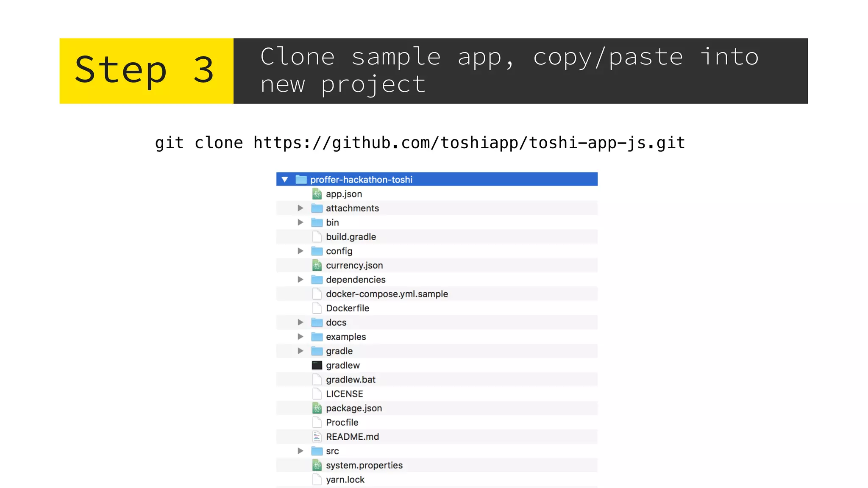Select the gradlew.bat file name
The height and width of the screenshot is (488, 868).
[x=351, y=380]
